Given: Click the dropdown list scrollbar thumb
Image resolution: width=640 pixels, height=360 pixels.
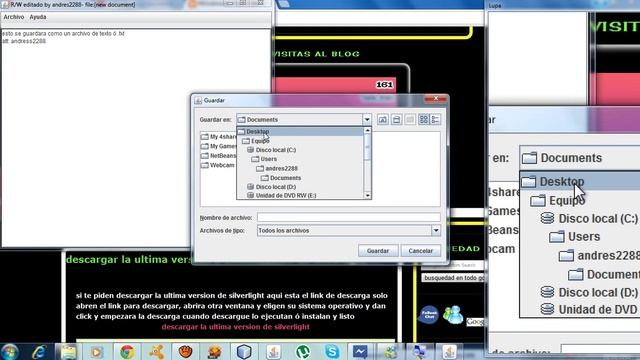Looking at the screenshot, I should point(367,147).
